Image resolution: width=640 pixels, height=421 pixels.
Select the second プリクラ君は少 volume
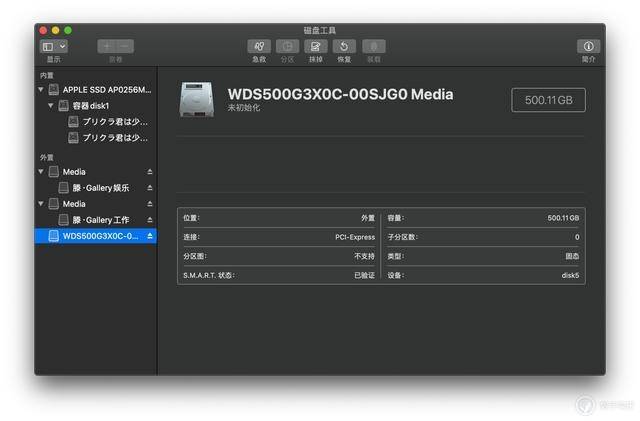click(96, 138)
